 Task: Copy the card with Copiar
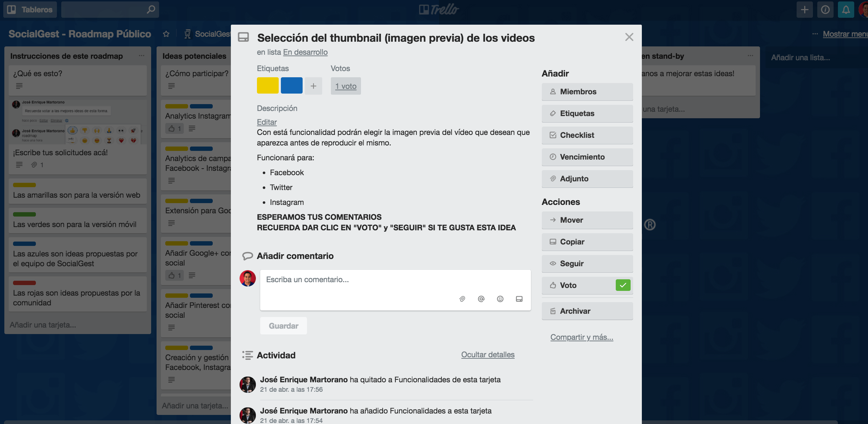point(587,242)
